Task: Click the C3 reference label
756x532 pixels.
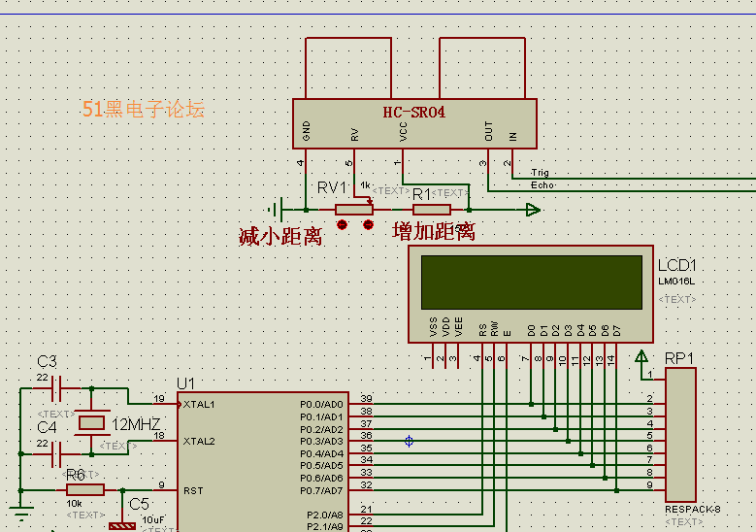Action: click(47, 361)
